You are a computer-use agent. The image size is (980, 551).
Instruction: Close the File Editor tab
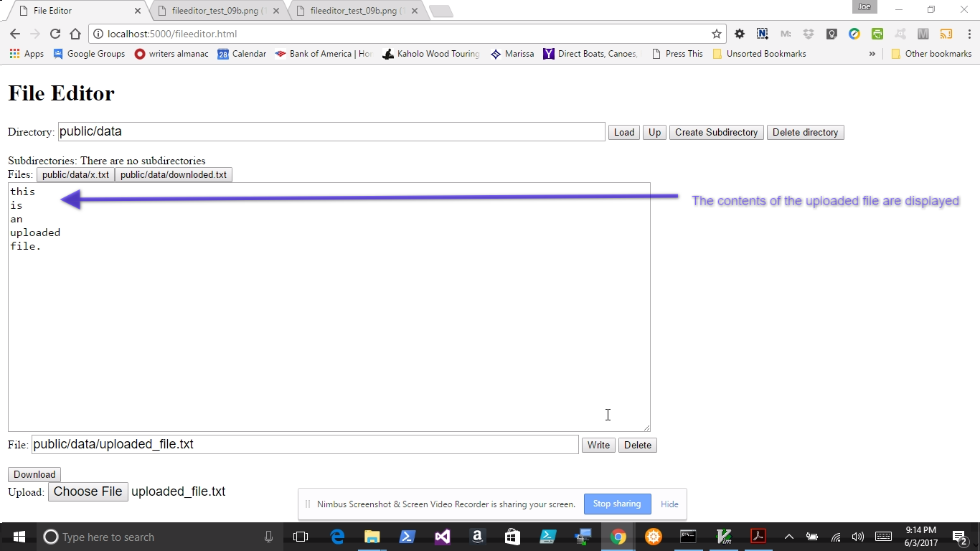[x=138, y=11]
